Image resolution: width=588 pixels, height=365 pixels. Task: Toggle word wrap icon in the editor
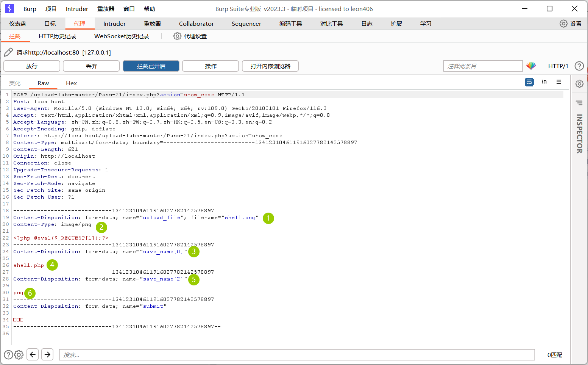(x=529, y=82)
